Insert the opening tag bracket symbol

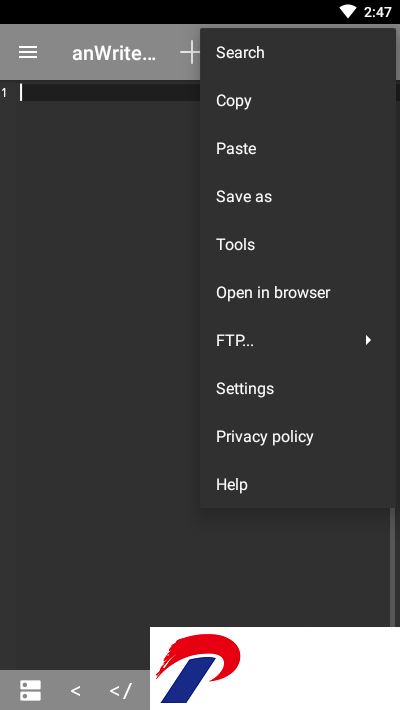[x=76, y=691]
